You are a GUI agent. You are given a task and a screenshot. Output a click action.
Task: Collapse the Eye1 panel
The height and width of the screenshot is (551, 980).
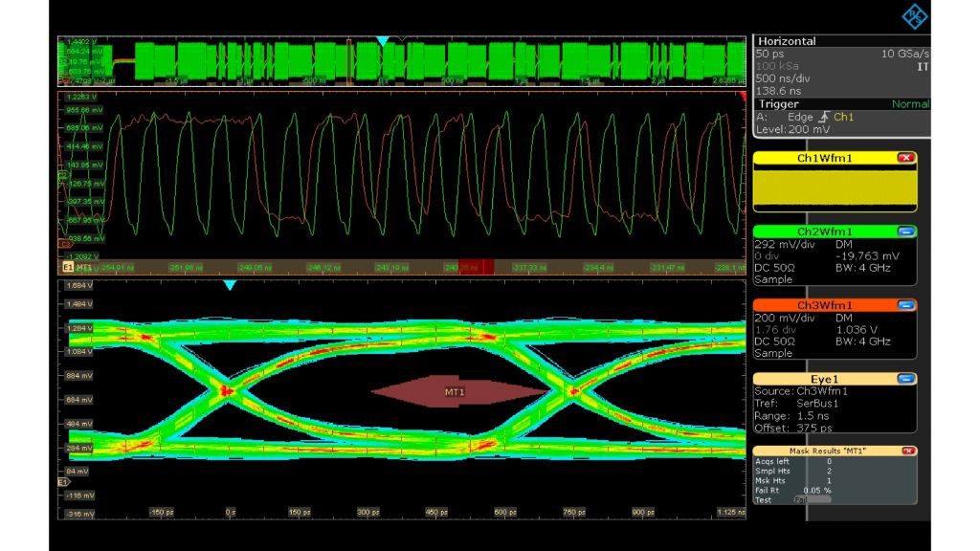(x=904, y=378)
